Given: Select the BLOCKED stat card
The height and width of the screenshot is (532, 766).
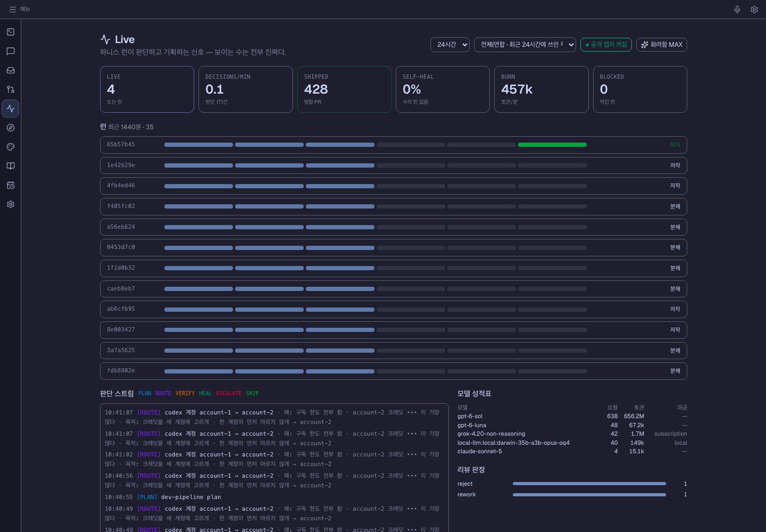Looking at the screenshot, I should pos(640,89).
